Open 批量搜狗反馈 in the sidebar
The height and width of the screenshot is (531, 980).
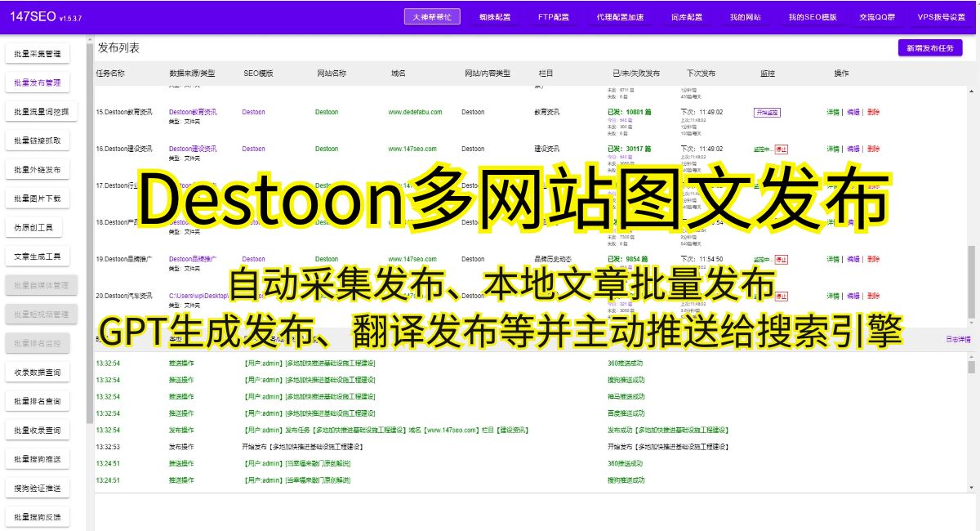[38, 517]
